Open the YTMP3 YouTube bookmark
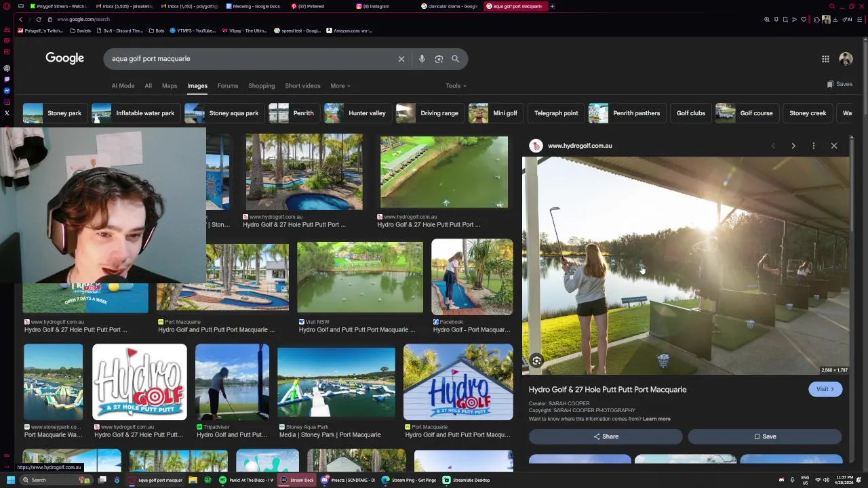 click(x=193, y=30)
